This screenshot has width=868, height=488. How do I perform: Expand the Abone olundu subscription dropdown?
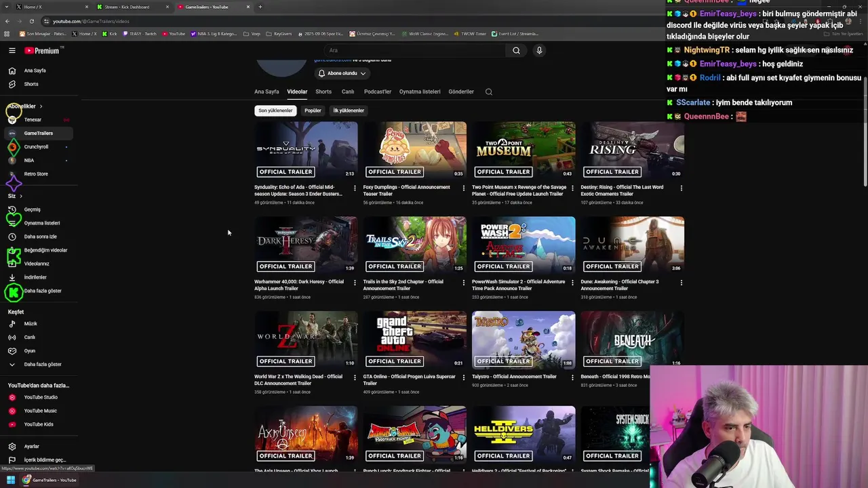pyautogui.click(x=342, y=73)
